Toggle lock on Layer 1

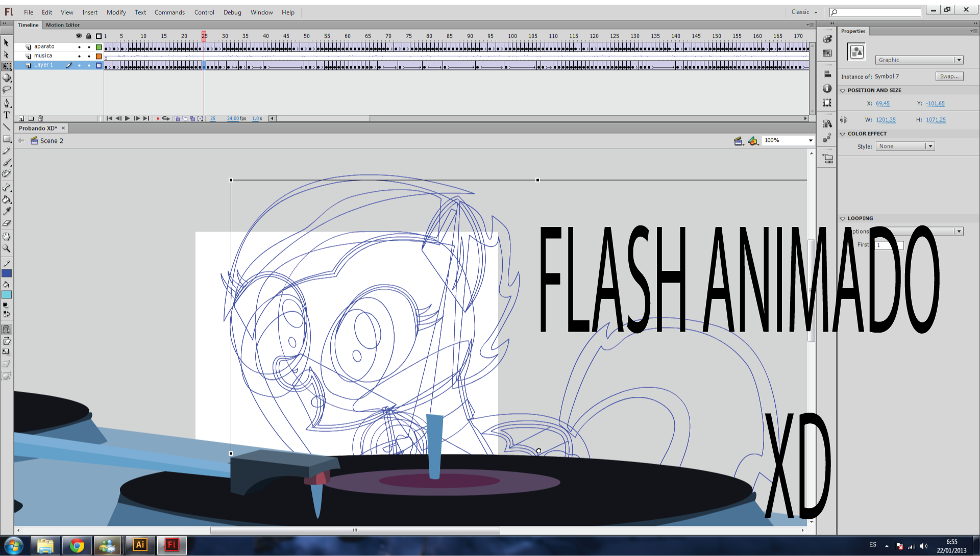pos(89,65)
